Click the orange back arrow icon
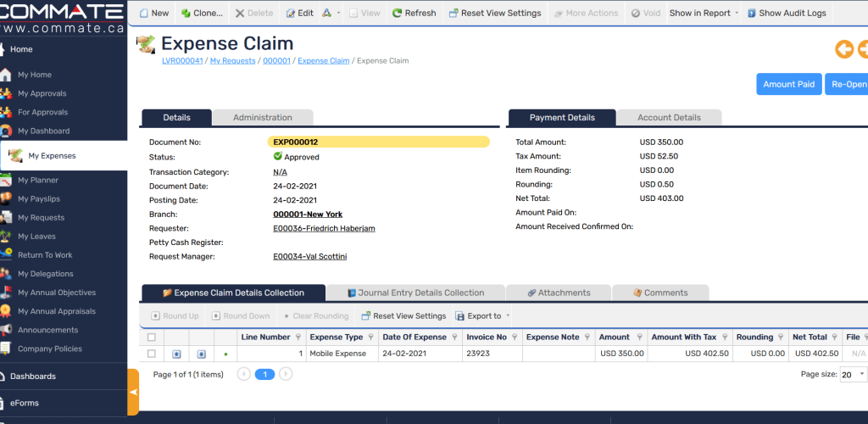 pos(844,49)
